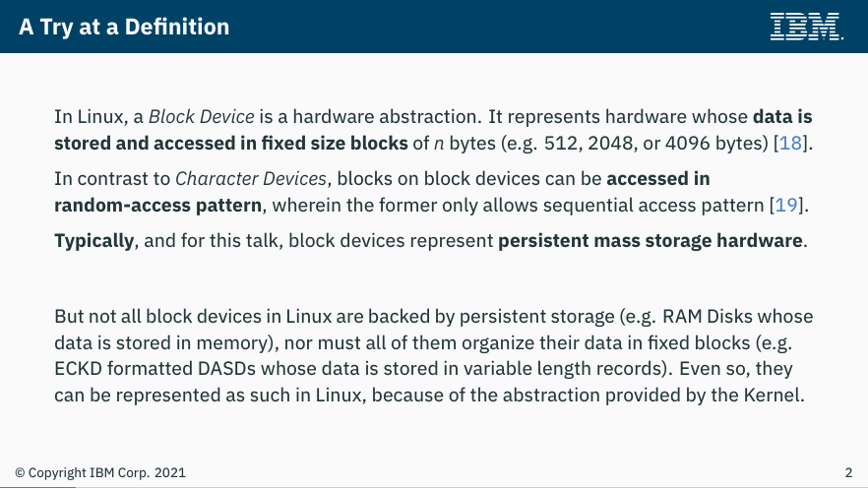Image resolution: width=868 pixels, height=489 pixels.
Task: Click the bold word 'Typically'
Action: point(94,241)
